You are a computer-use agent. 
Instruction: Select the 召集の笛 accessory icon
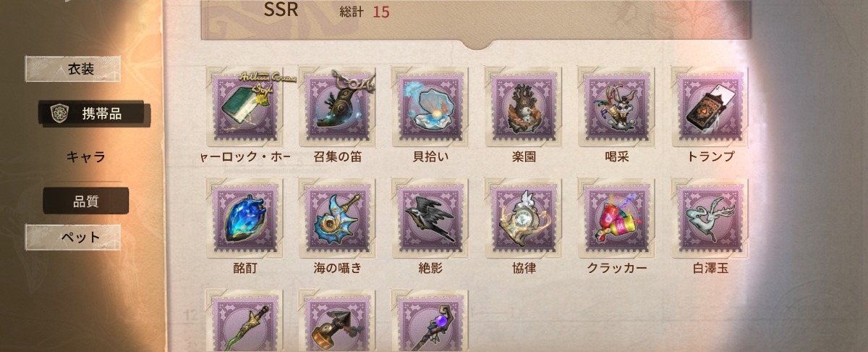[337, 106]
